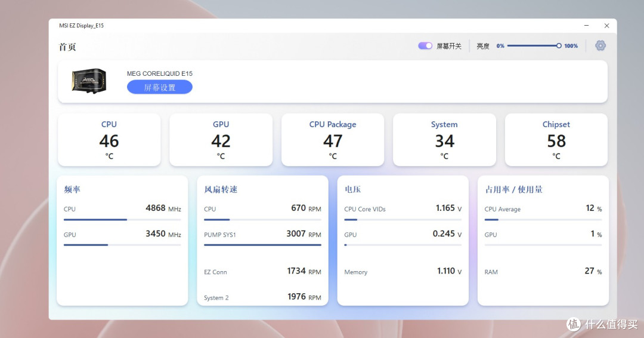
Task: Close the MSI EZ Display window
Action: point(606,26)
